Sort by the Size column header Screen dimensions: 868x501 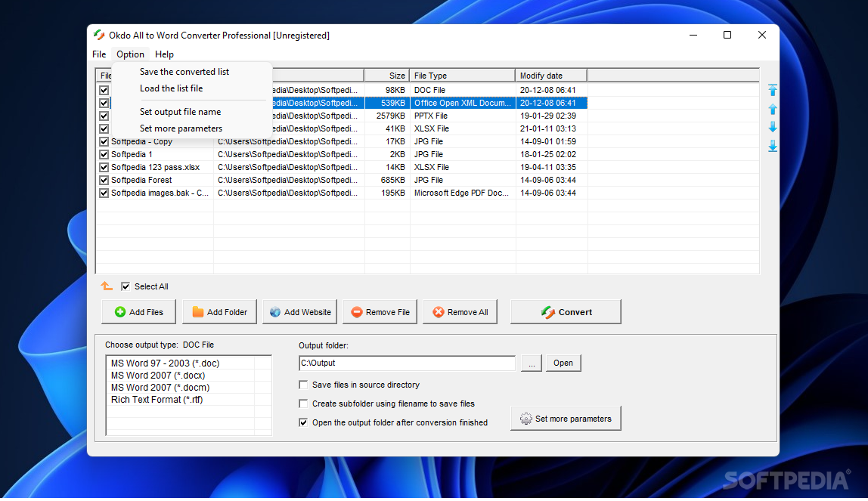pyautogui.click(x=386, y=76)
